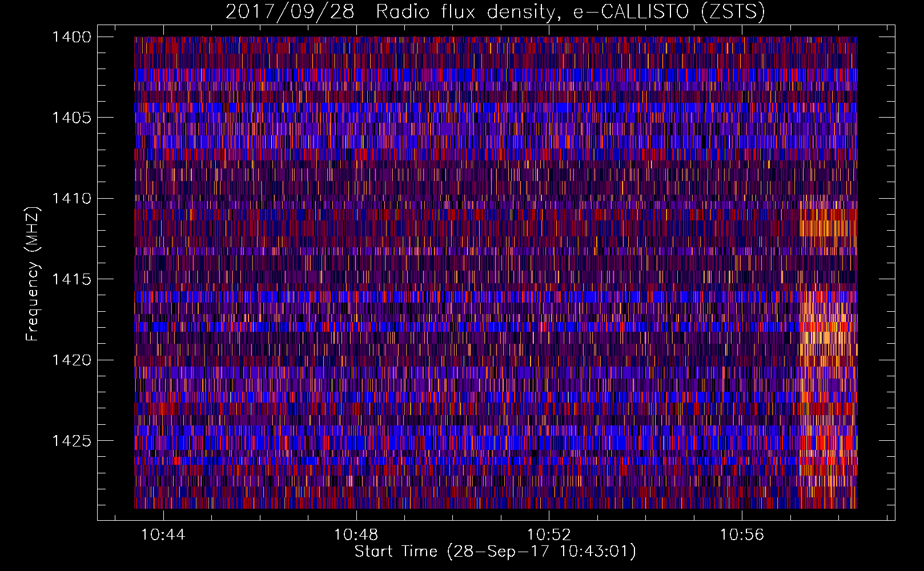Click the 10:44 time tick label
924x571 pixels.
click(163, 535)
